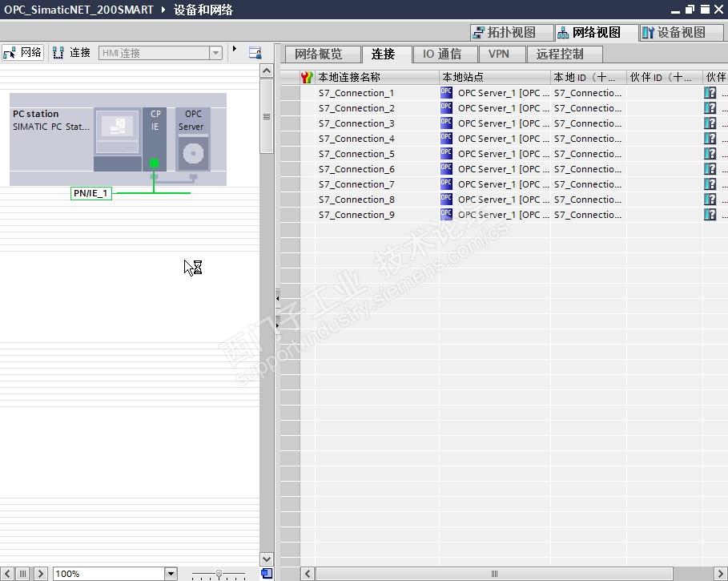Click the show address labels toolbar icon
The height and width of the screenshot is (581, 728).
[x=255, y=52]
